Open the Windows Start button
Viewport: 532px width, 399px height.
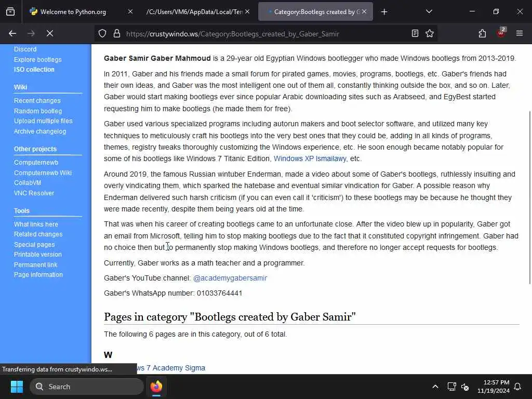coord(17,387)
